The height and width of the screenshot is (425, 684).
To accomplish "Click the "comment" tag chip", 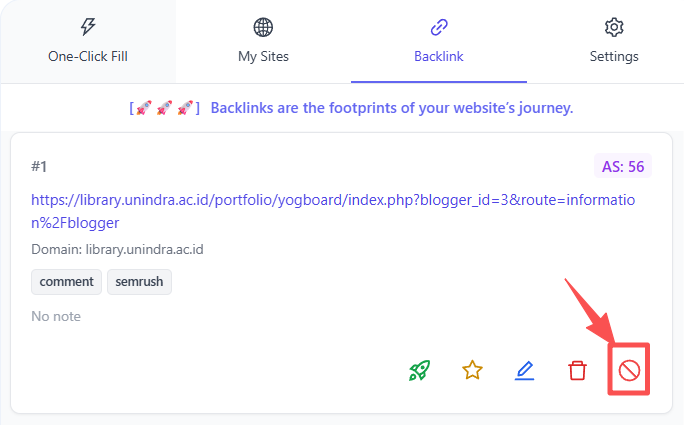I will point(66,282).
